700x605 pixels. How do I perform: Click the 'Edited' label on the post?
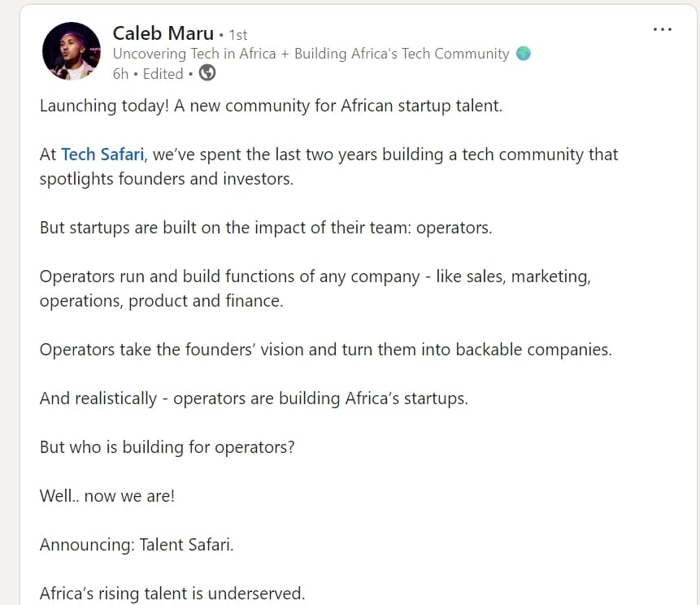coord(163,74)
